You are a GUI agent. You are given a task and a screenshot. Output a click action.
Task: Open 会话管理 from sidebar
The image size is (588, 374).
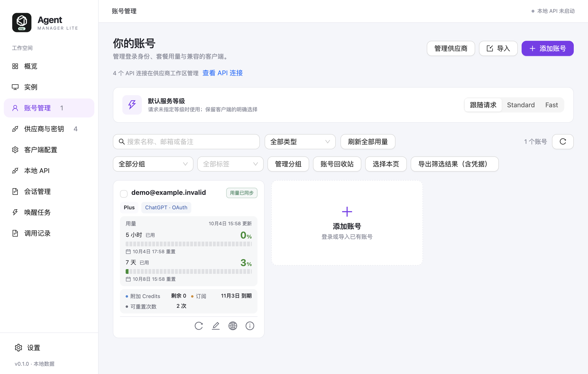[x=49, y=192]
